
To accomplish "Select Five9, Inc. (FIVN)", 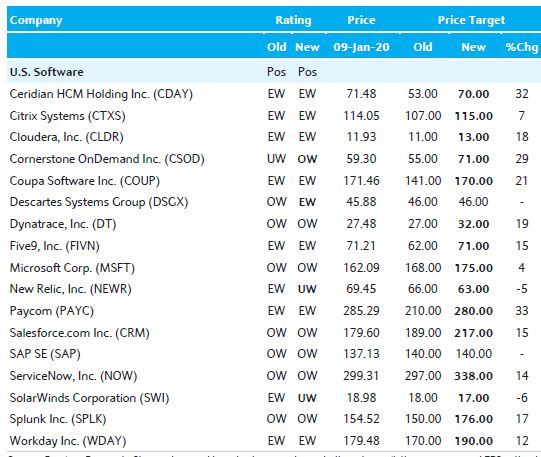I will pyautogui.click(x=55, y=246).
